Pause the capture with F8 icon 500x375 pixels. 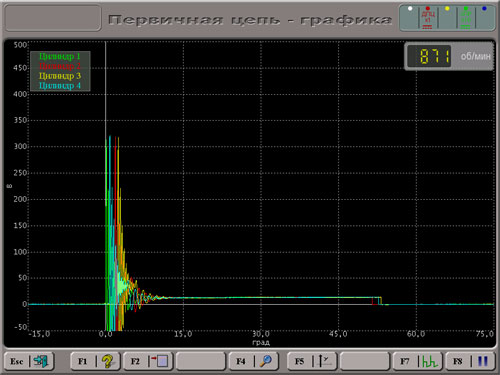coord(483,361)
